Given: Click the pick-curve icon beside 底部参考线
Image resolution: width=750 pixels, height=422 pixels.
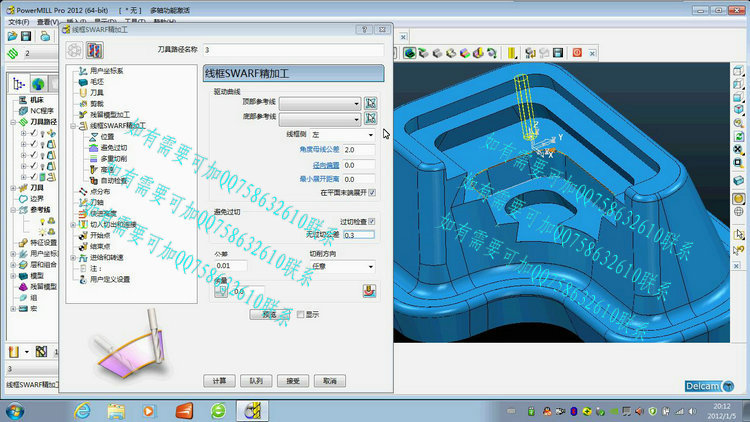Looking at the screenshot, I should click(371, 118).
